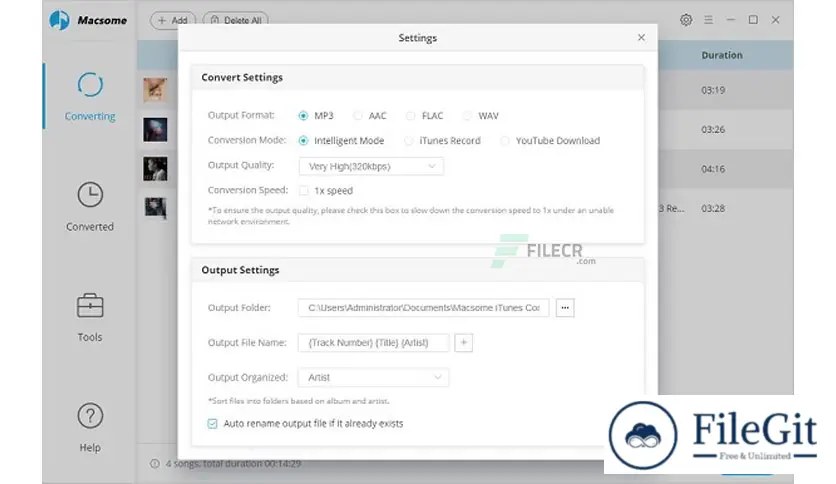Minimize the Macsome window
Screen dimensions: 836x484
(x=730, y=20)
